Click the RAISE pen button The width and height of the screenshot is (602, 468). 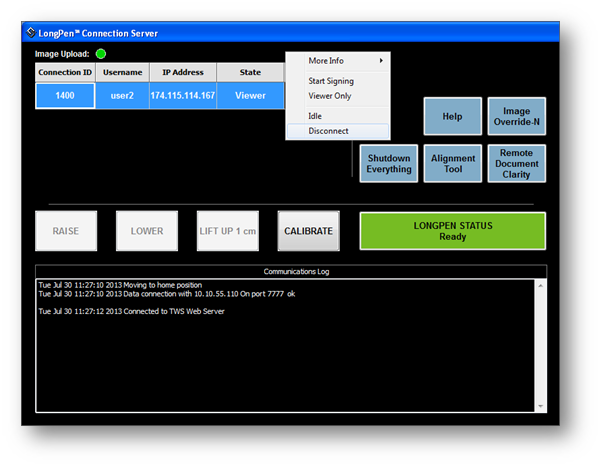[x=66, y=231]
